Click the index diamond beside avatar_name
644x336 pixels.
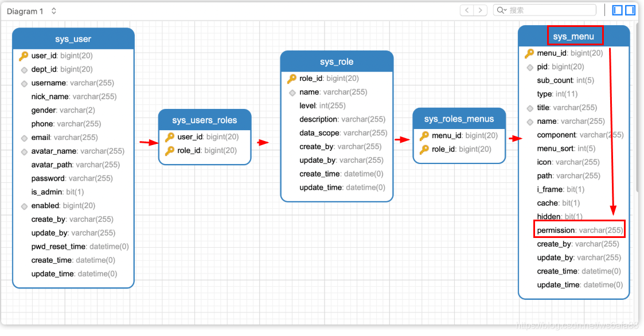[24, 151]
